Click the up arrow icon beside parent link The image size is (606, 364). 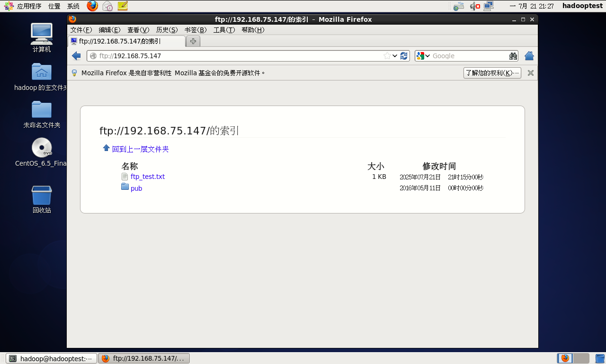click(107, 148)
